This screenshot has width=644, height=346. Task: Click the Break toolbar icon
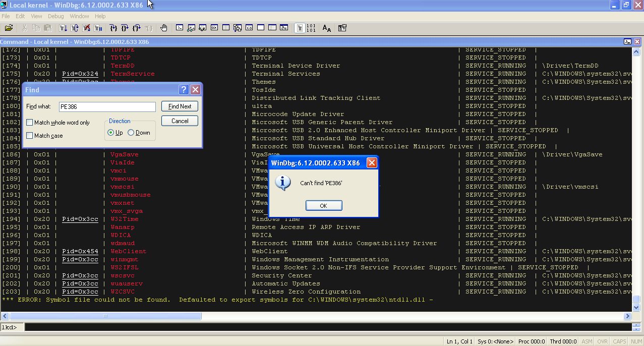click(x=98, y=28)
